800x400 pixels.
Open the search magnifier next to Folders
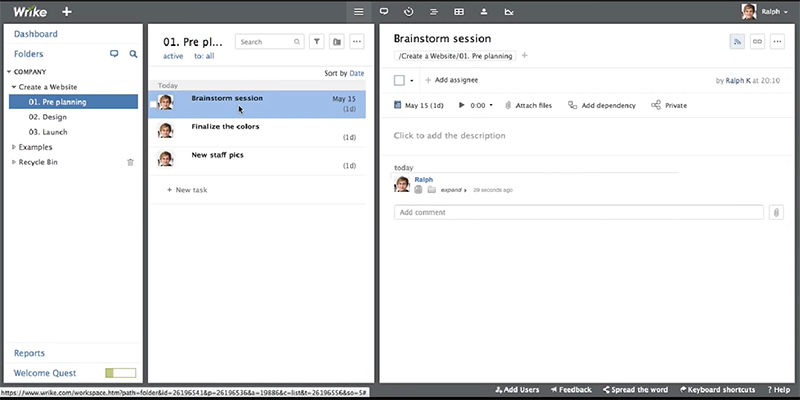[133, 54]
